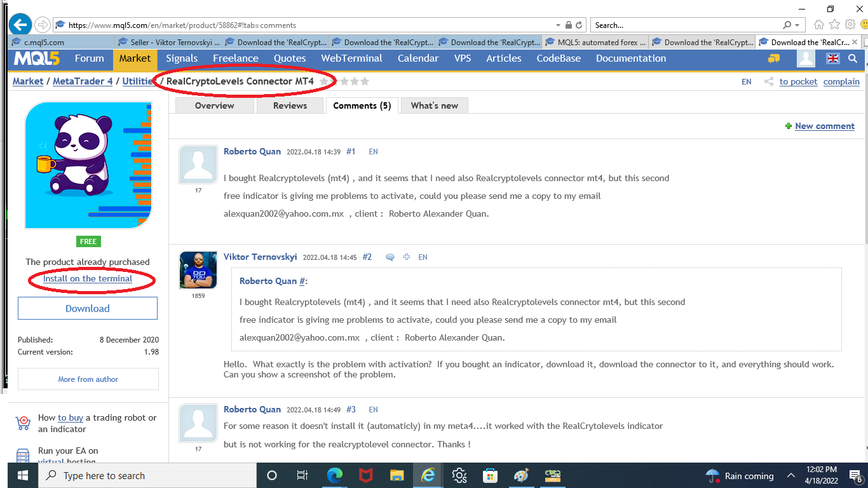
Task: Switch to the c.mql5.com browser tab
Action: click(x=62, y=43)
